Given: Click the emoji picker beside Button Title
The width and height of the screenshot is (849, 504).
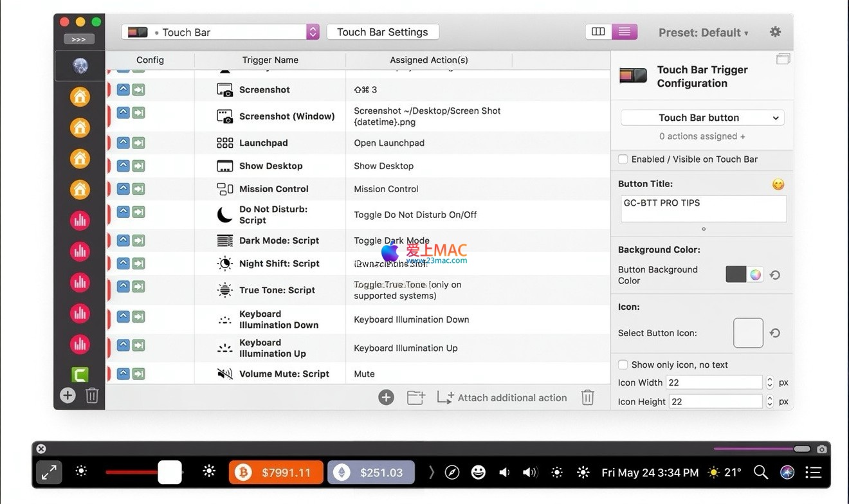Looking at the screenshot, I should click(778, 184).
